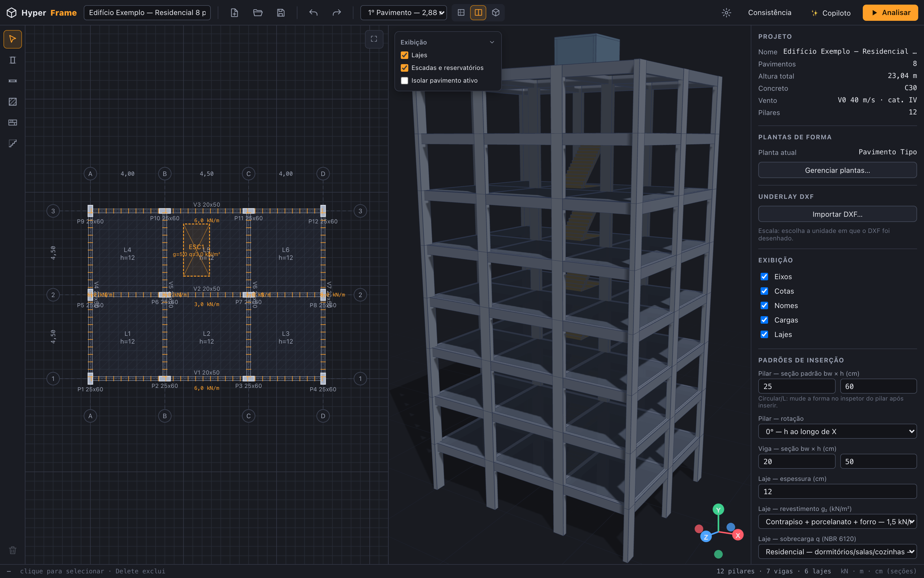Open a project folder
The image size is (924, 578).
point(258,13)
